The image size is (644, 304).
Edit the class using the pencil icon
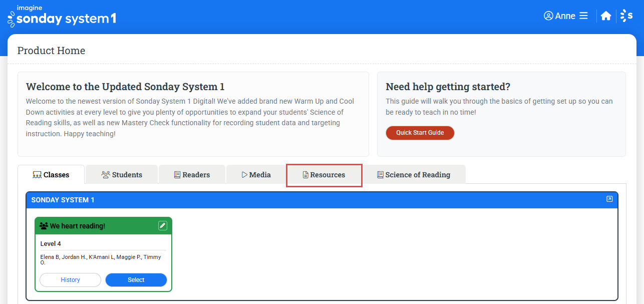point(163,225)
